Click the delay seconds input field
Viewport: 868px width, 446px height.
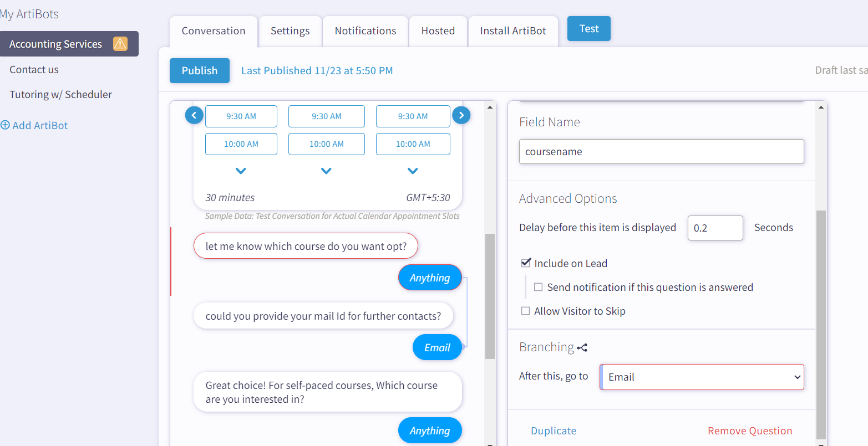tap(715, 228)
